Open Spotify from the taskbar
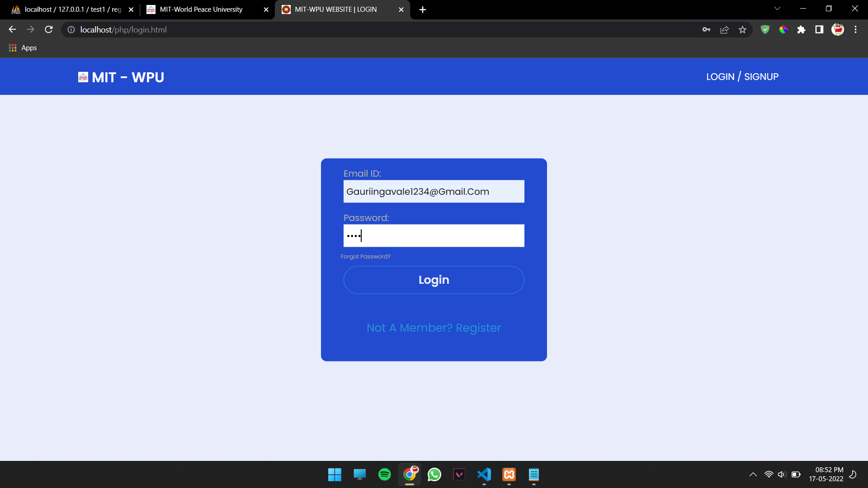Screen dimensions: 868x488 [384, 474]
